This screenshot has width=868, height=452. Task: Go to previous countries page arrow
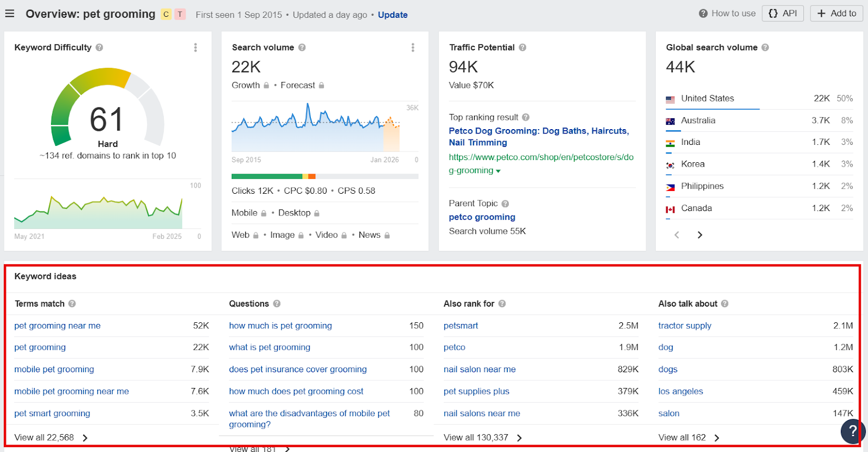(676, 235)
